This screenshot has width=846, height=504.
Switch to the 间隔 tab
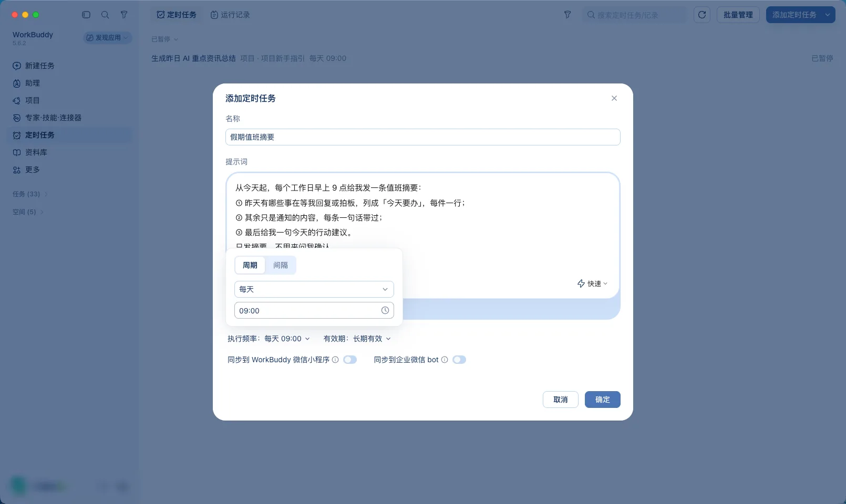click(x=281, y=265)
